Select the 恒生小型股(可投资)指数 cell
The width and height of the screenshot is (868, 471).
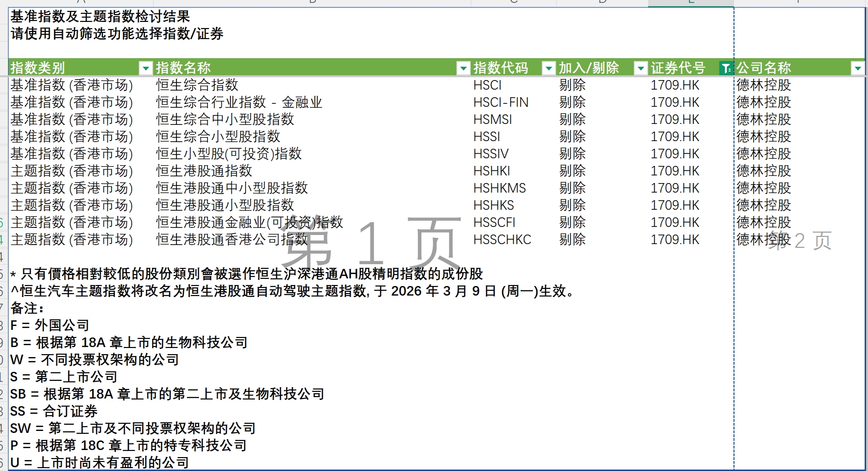coord(229,154)
